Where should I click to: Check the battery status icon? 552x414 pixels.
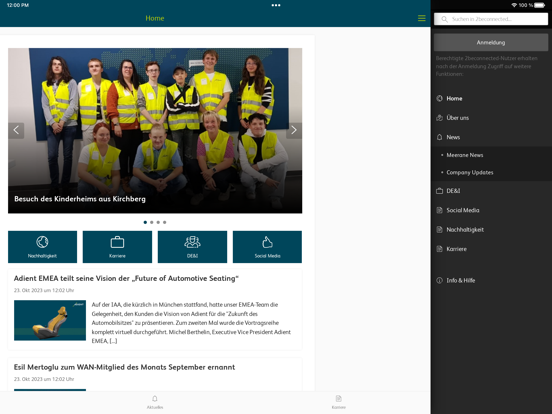(539, 5)
